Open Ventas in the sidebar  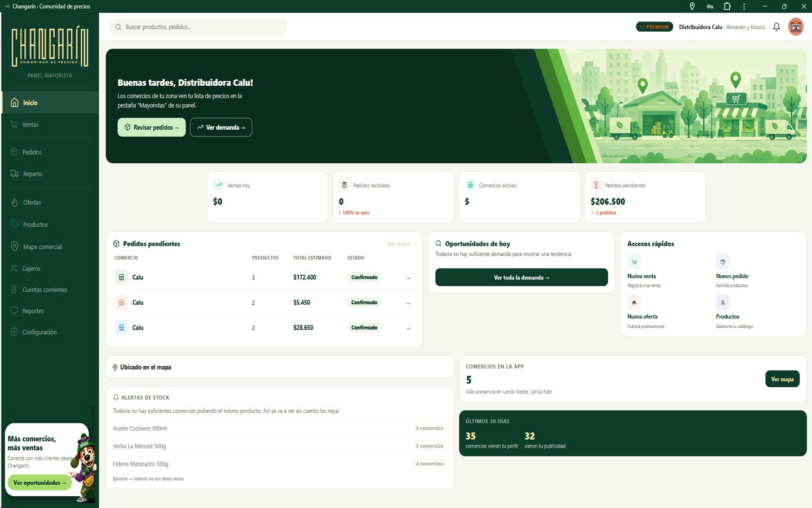tap(50, 125)
